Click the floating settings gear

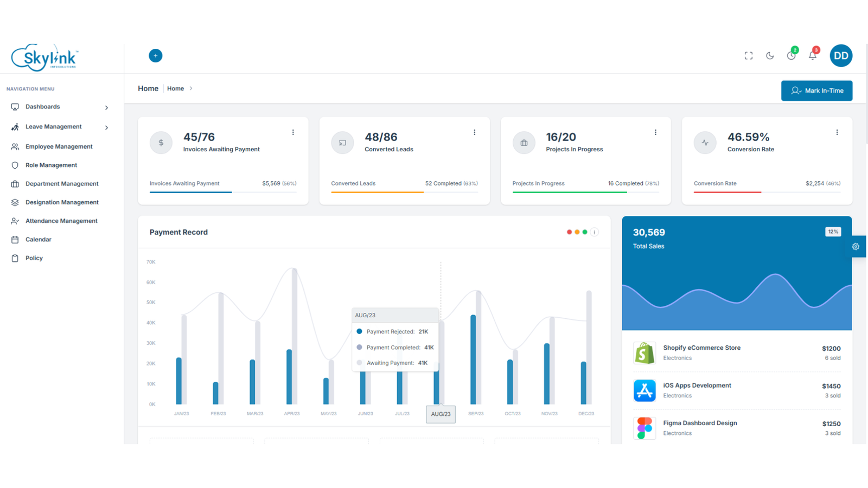pyautogui.click(x=856, y=246)
